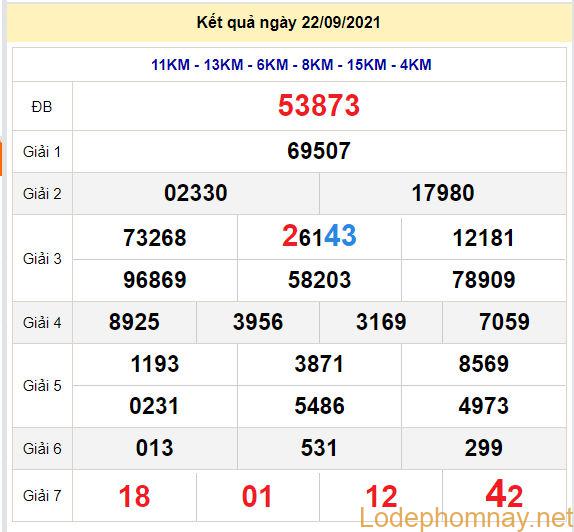Select Giải 7 red number 42
The image size is (574, 532).
coord(504,494)
